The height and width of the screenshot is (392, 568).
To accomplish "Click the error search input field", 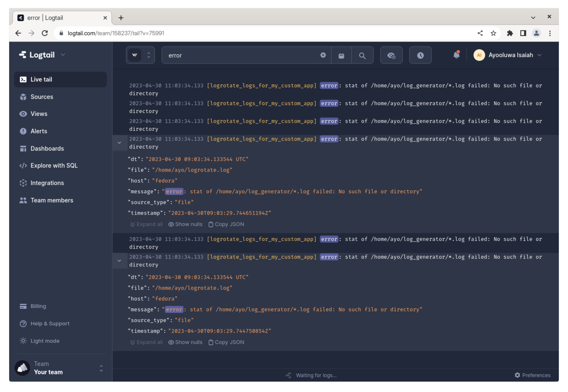I will 241,55.
